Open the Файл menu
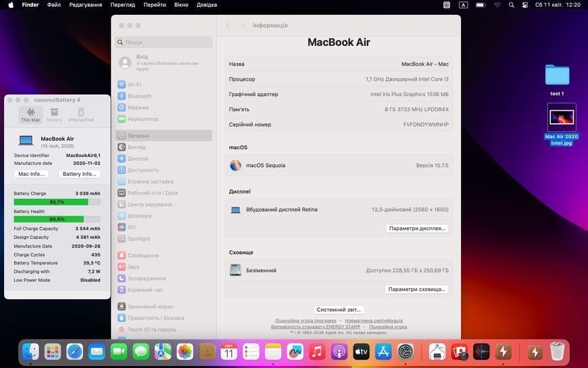Viewport: 588px width, 368px height. (x=54, y=5)
